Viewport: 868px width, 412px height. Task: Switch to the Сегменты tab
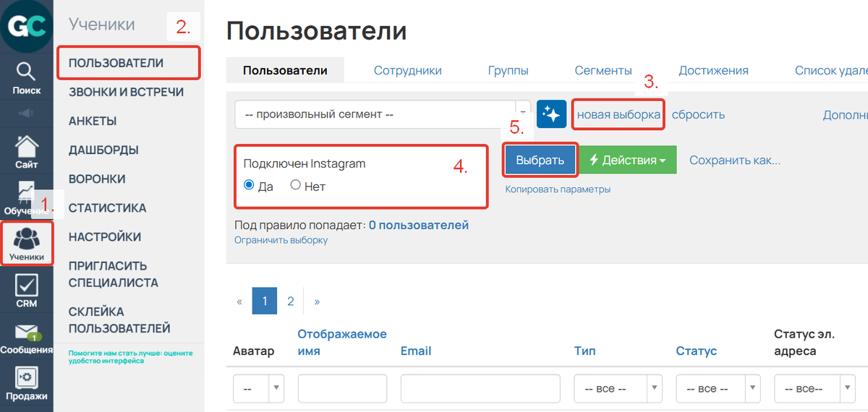click(603, 70)
